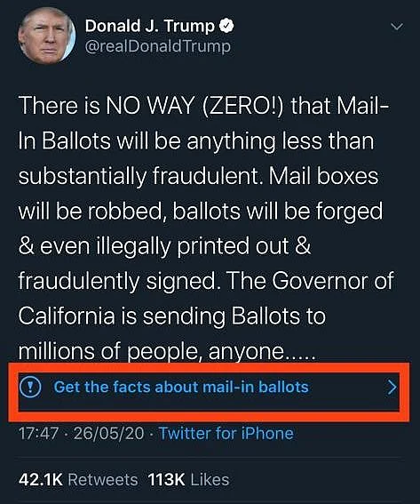Click the @realDonaldTrump handle
The width and height of the screenshot is (420, 504).
[158, 46]
